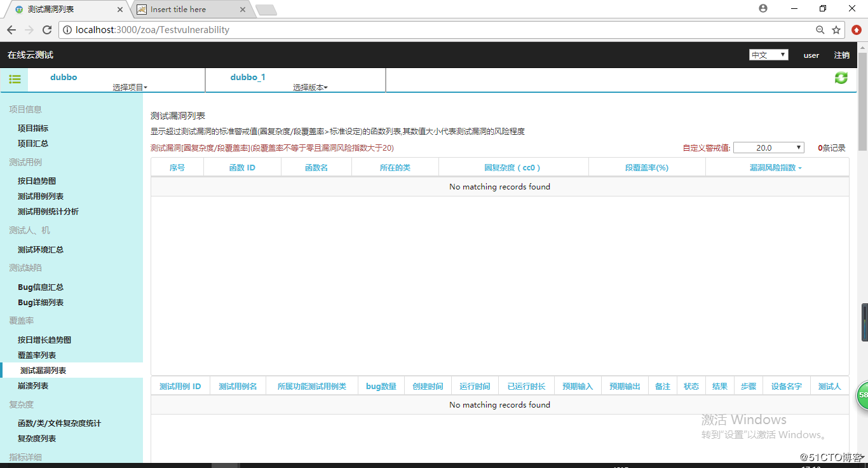
Task: Switch to the 测试漏洞列表 browser tab
Action: pos(68,10)
